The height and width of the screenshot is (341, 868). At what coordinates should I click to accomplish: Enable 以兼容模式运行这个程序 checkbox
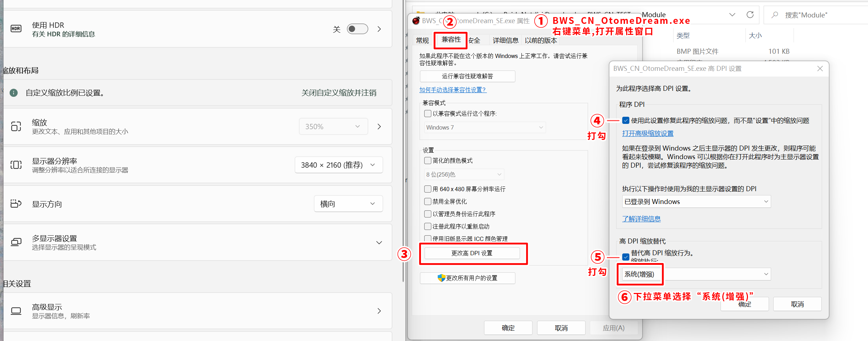click(x=428, y=114)
